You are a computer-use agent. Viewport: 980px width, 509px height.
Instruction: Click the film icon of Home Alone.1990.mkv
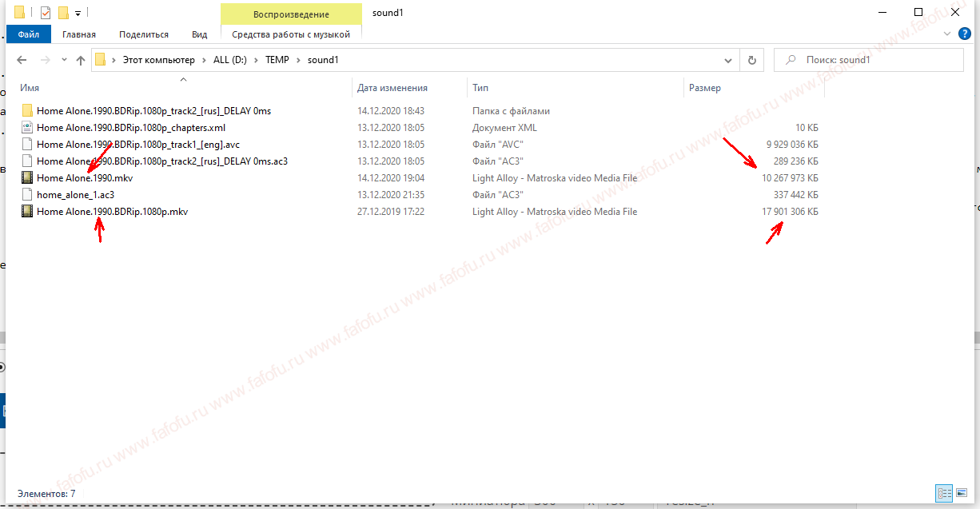[x=27, y=177]
